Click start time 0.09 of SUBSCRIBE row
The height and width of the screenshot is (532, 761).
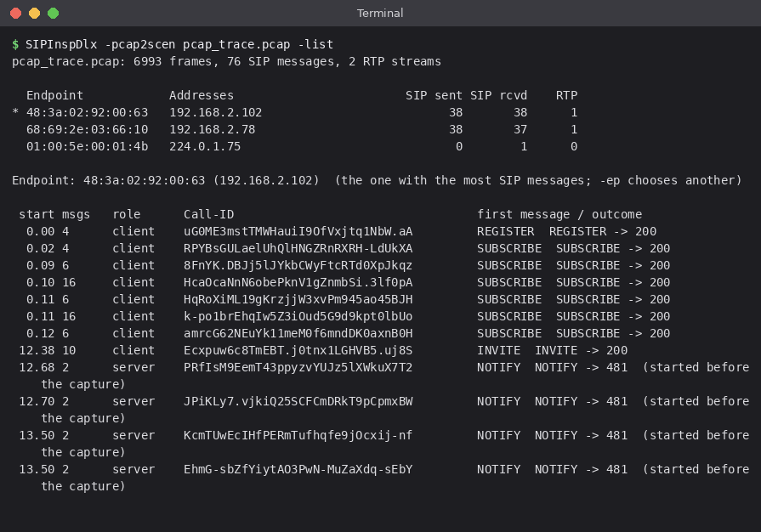click(40, 265)
